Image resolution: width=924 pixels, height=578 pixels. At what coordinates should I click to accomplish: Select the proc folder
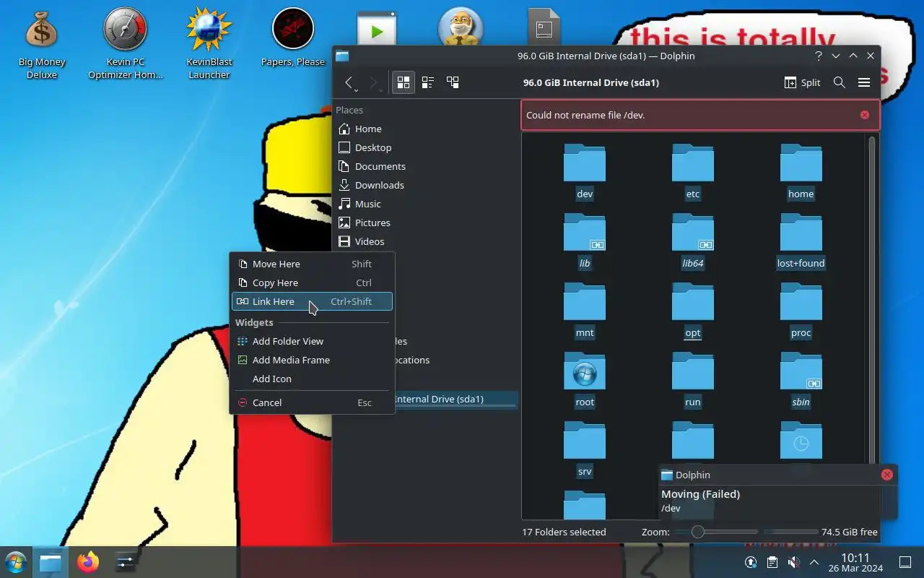coord(801,311)
